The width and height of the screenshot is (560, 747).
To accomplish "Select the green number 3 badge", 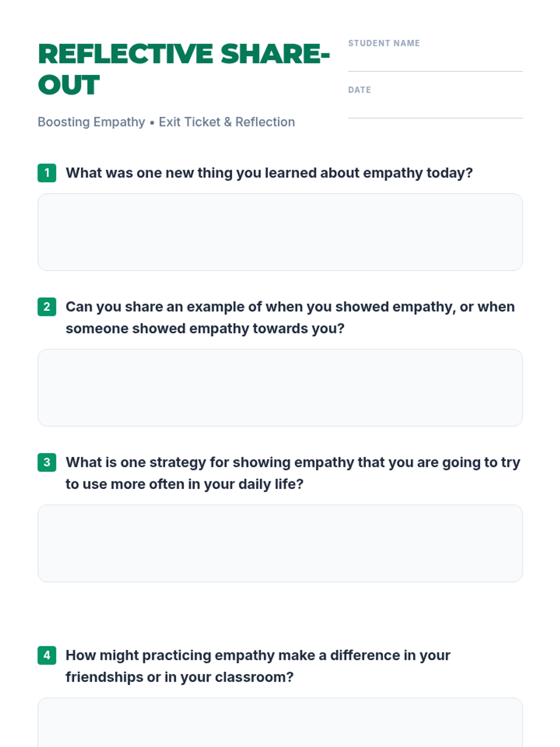I will tap(47, 462).
